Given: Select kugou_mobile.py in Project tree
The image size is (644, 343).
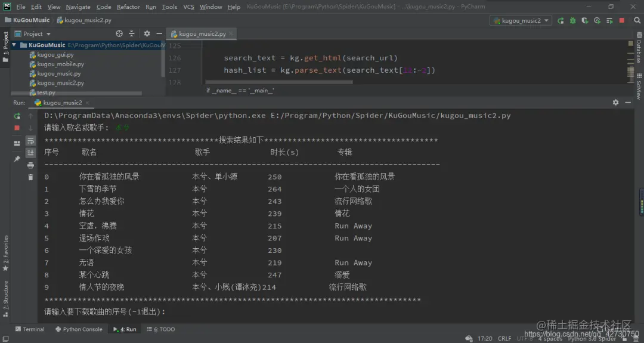Looking at the screenshot, I should 57,64.
